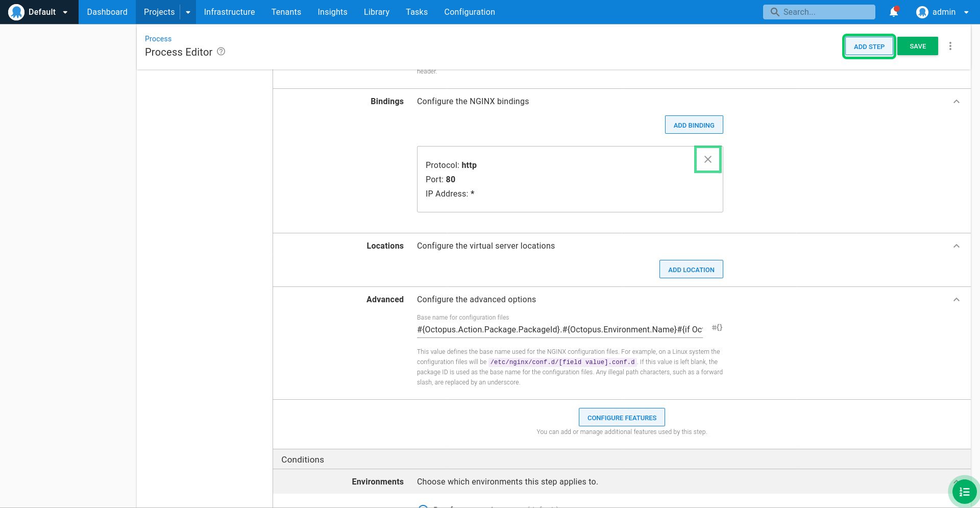The image size is (980, 508).
Task: Open the three-dot overflow menu
Action: click(x=950, y=46)
